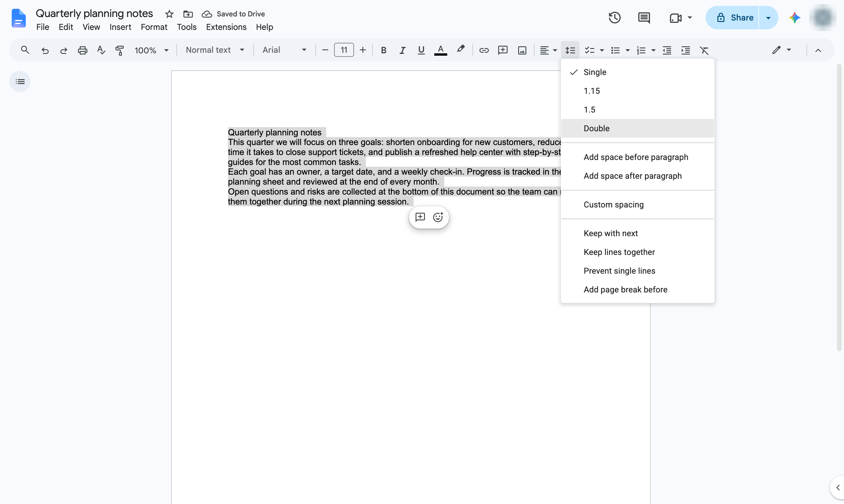Add an emoji reaction to the selection

438,217
